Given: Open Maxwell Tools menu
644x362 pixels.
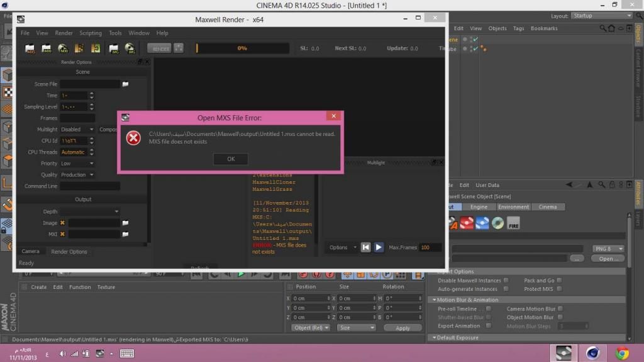Looking at the screenshot, I should [x=115, y=33].
